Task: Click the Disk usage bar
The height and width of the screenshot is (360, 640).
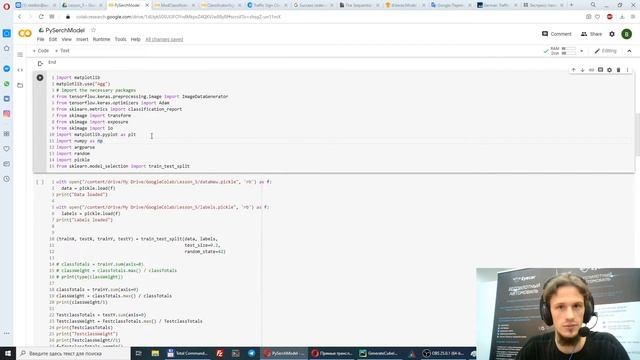Action: (x=569, y=53)
